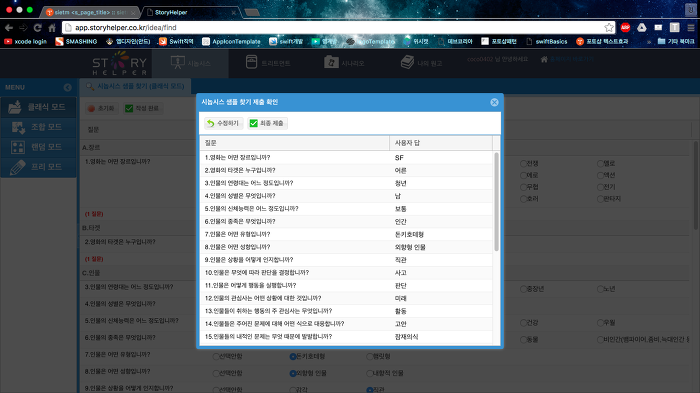Open the 시나리오 top navigation tab
This screenshot has height=393, width=700.
pos(344,63)
